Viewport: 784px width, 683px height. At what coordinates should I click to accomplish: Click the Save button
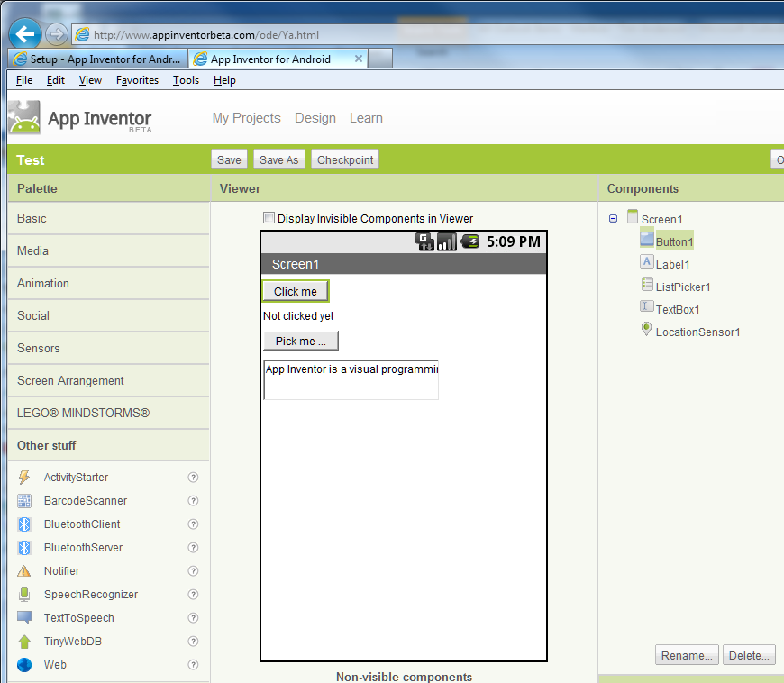pyautogui.click(x=229, y=159)
